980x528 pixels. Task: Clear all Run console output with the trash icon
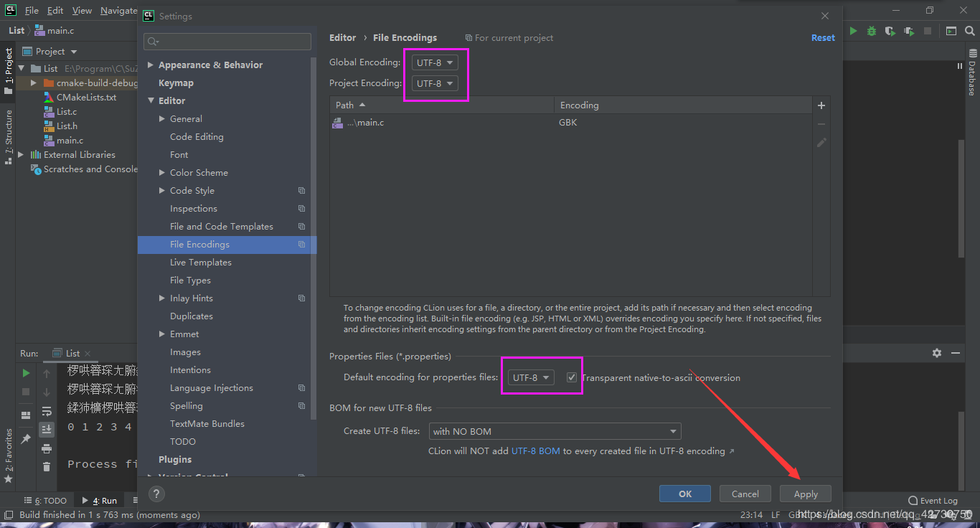(x=47, y=467)
